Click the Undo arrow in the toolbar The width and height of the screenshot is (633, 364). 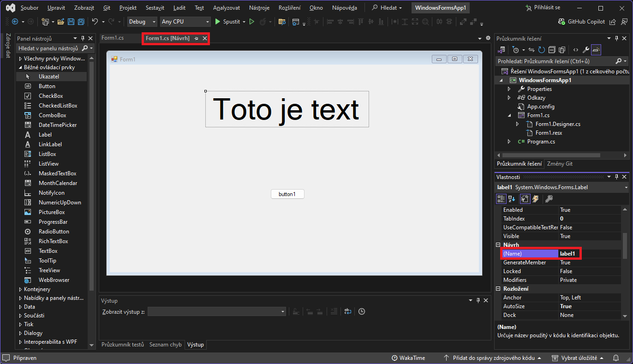click(95, 22)
